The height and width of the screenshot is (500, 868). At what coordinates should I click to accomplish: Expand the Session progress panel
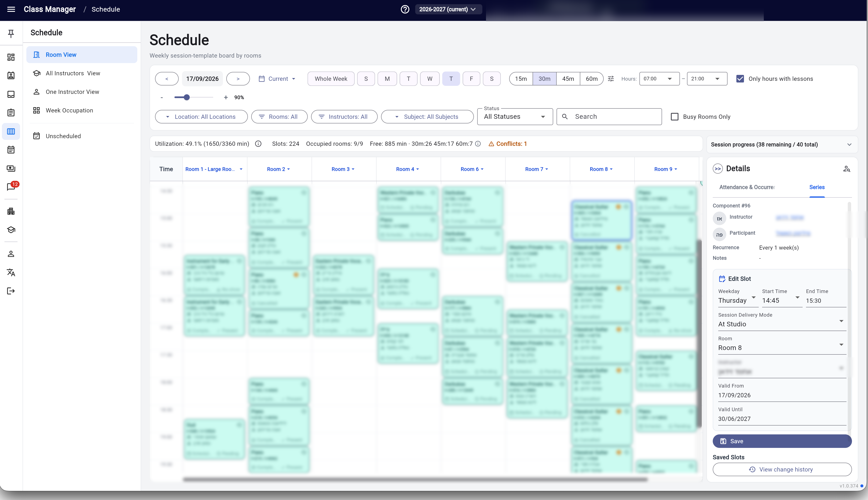(782, 144)
